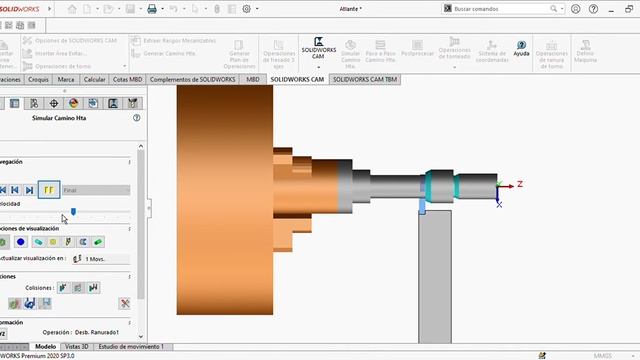Image resolution: width=640 pixels, height=360 pixels.
Task: Click Generar Plan de Operaciones button
Action: 239,54
